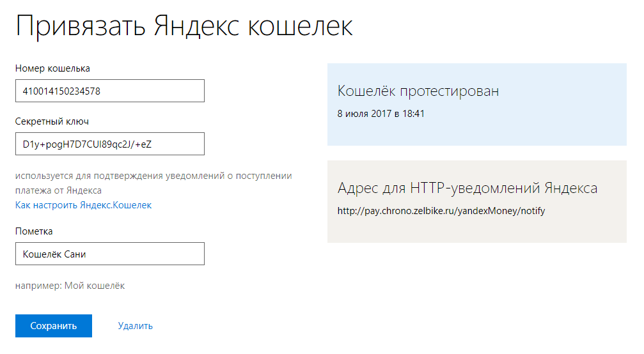The width and height of the screenshot is (644, 354).
Task: Click the Секретный ключ label
Action: [52, 121]
